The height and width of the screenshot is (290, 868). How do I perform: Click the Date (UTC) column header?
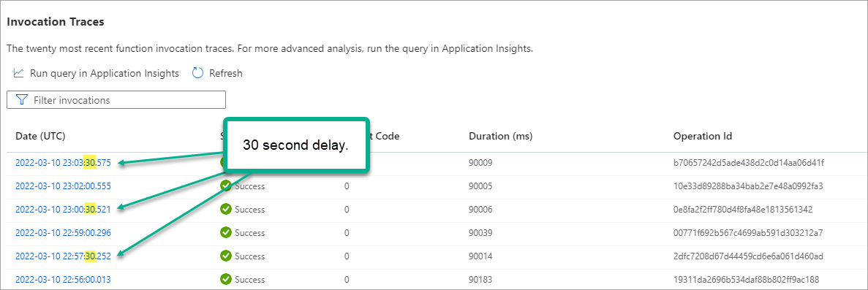pos(40,136)
